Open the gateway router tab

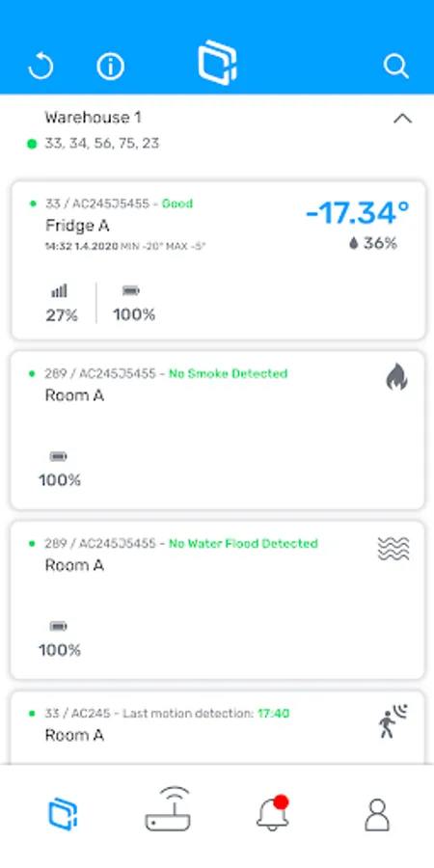click(168, 809)
